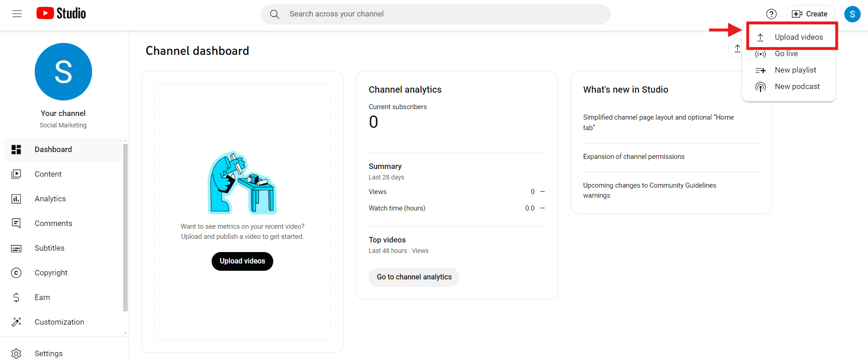Screen dimensions: 868x363
Task: Open Content from the sidebar
Action: (x=48, y=174)
